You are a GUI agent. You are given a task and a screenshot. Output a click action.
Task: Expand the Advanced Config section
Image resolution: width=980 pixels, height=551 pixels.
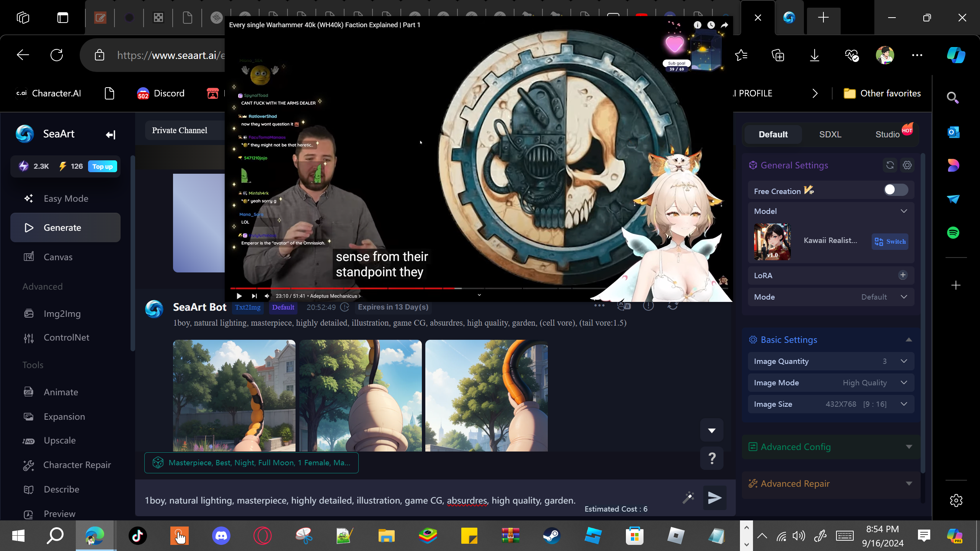(x=909, y=447)
